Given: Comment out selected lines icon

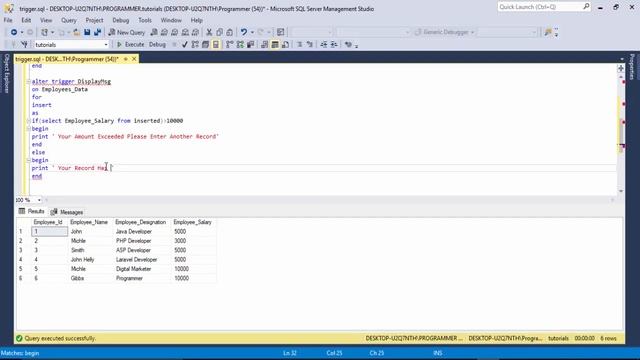Looking at the screenshot, I should [299, 44].
